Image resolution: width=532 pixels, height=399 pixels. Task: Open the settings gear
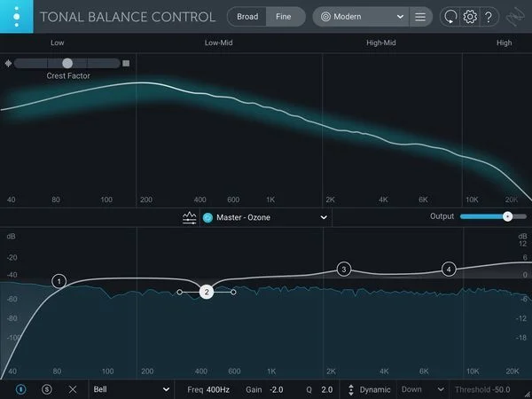click(x=470, y=17)
